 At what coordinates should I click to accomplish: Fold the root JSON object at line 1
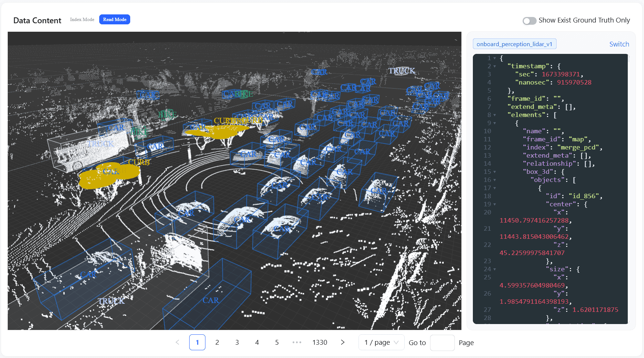495,58
